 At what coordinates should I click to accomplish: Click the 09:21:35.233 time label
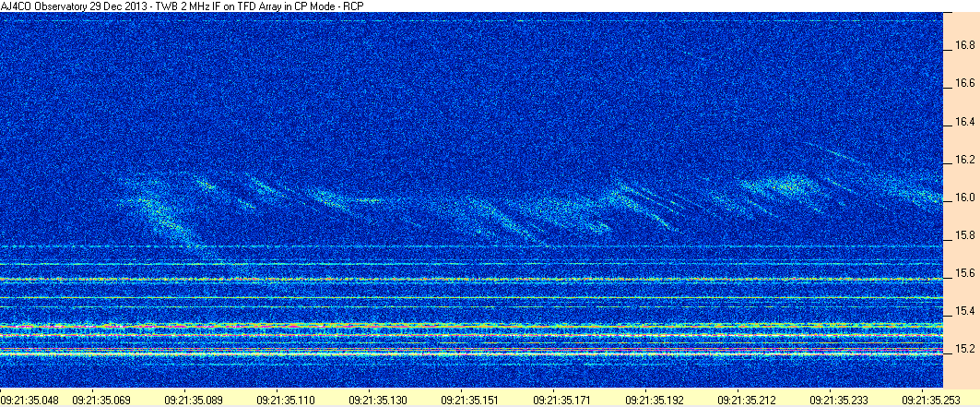[839, 399]
